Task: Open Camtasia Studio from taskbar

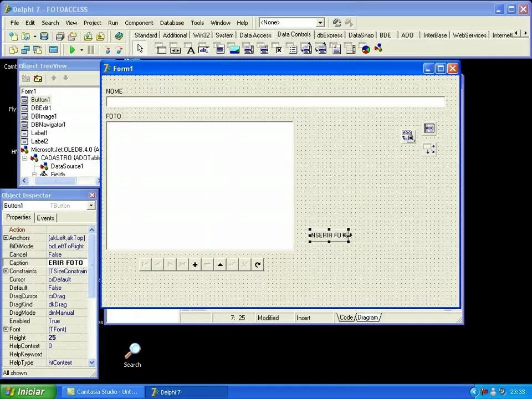Action: [103, 392]
